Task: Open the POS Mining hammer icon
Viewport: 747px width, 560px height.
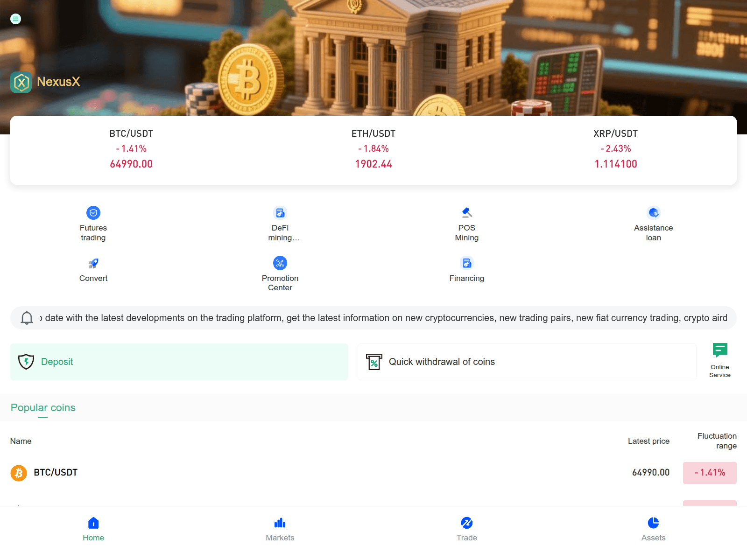Action: tap(467, 213)
